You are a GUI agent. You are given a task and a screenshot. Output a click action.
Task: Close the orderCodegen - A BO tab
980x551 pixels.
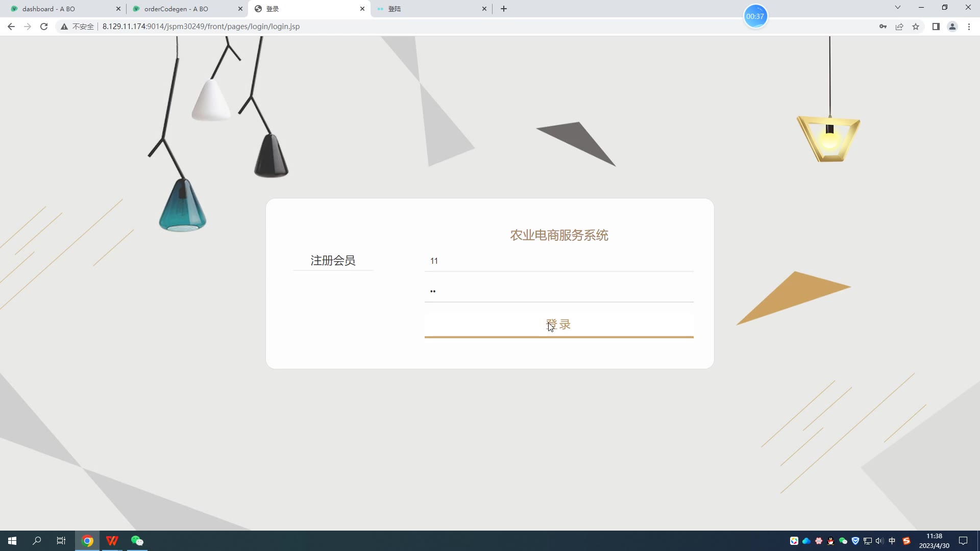(x=240, y=9)
